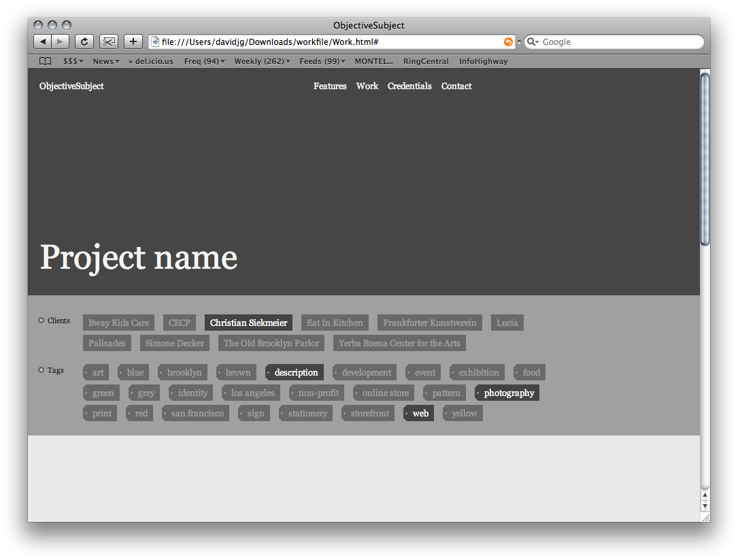Click the orange snapback icon in the address bar
738x560 pixels.
(x=508, y=42)
